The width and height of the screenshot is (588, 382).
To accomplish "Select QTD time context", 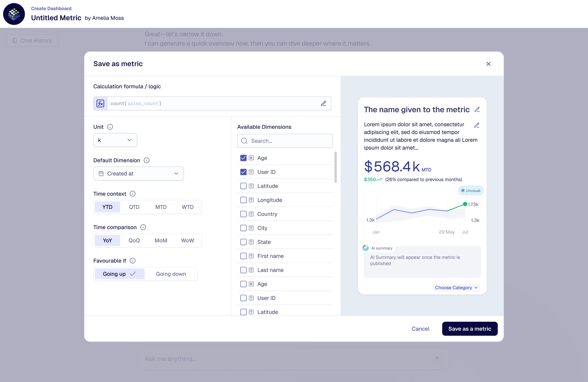I will point(134,207).
